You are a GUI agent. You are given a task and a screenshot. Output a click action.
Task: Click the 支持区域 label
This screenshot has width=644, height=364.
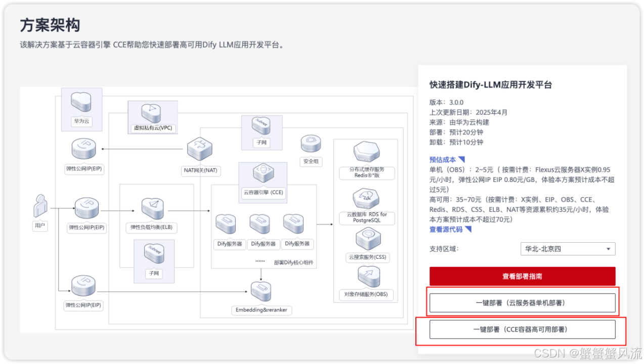click(444, 249)
